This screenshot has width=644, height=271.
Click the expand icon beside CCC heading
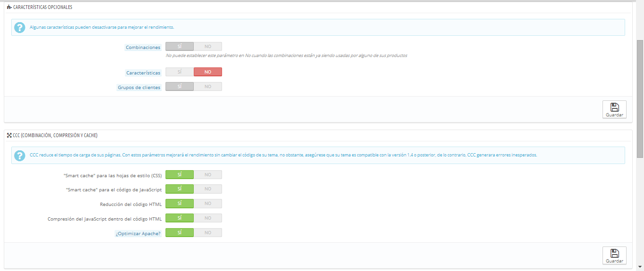coord(9,135)
